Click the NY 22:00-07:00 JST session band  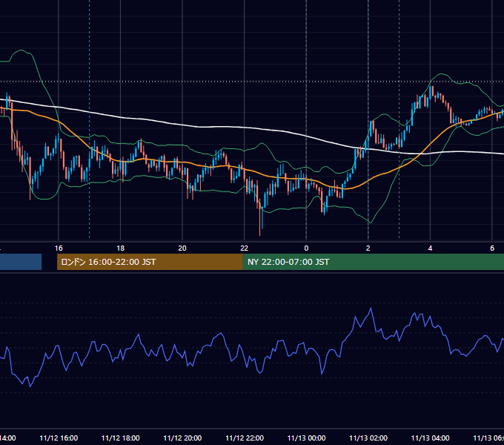tap(373, 262)
